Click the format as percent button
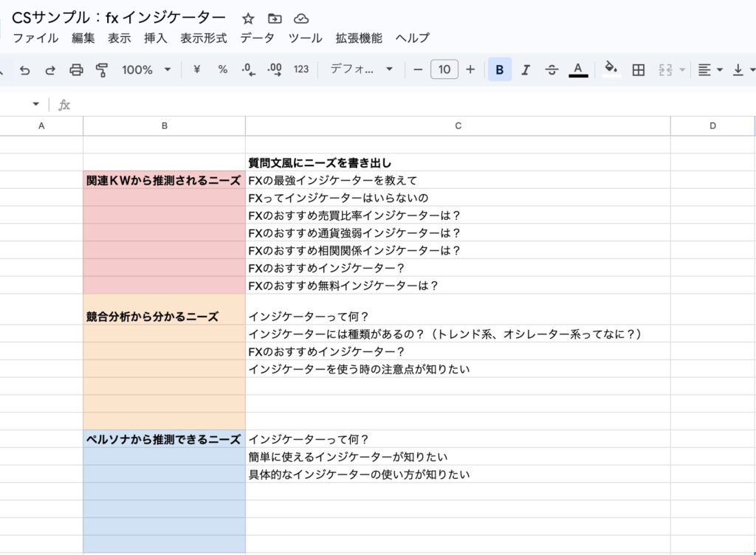Screen dimensions: 756x555 222,70
